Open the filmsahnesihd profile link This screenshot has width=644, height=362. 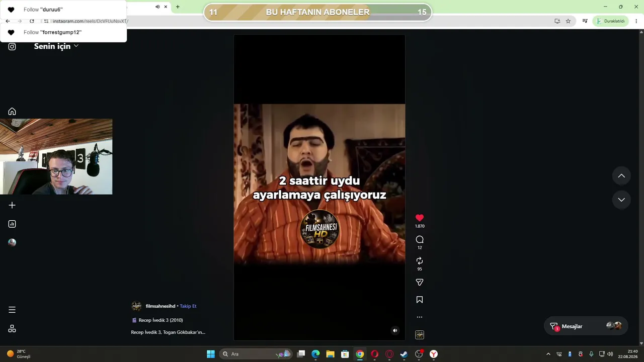(x=160, y=306)
